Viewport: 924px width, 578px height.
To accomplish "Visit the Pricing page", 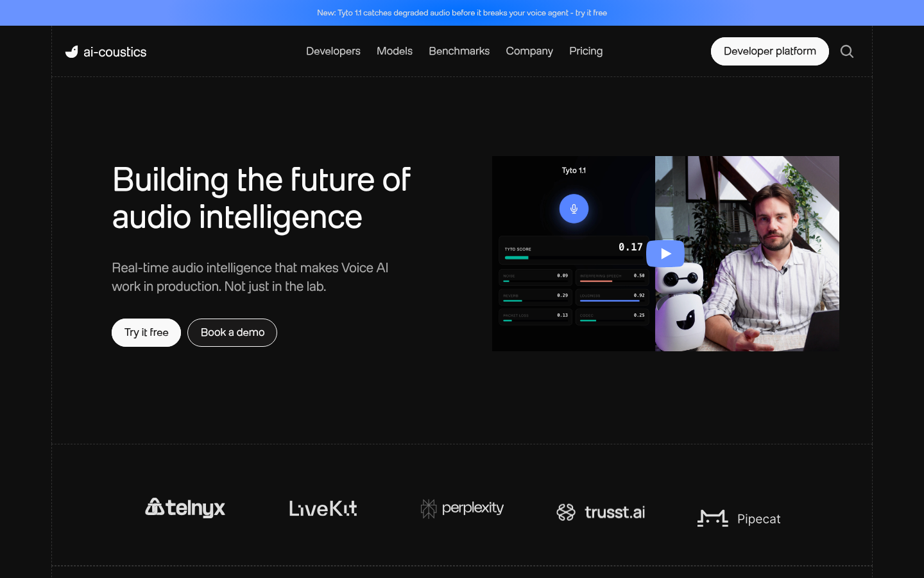I will coord(586,51).
